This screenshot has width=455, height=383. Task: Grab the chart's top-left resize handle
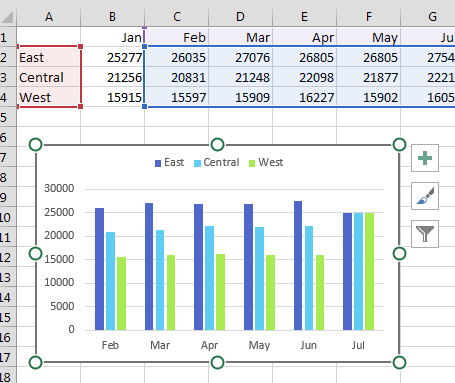point(36,145)
